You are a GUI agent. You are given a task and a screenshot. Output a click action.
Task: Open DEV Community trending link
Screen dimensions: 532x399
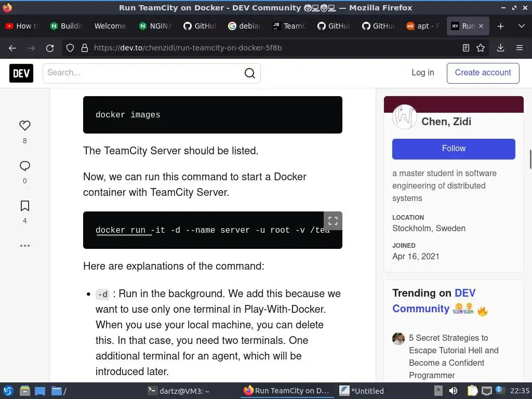point(434,301)
